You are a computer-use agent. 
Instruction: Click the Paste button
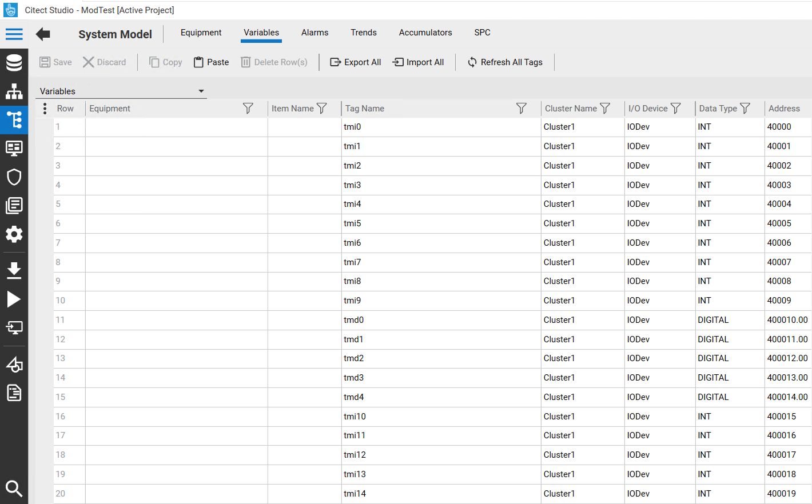211,62
